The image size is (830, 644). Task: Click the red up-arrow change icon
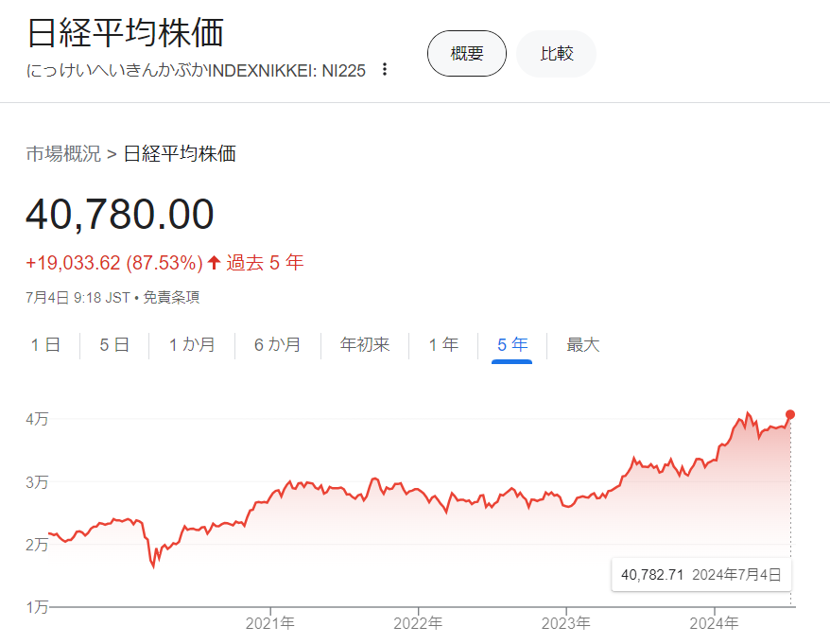214,262
